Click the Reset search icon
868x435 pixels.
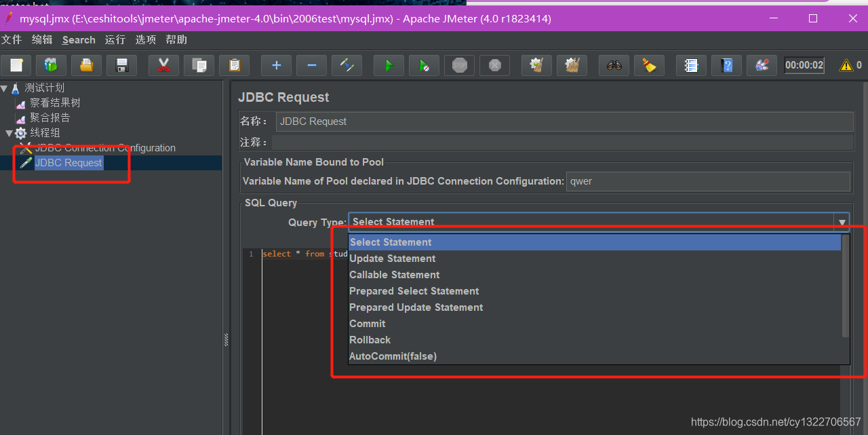650,65
